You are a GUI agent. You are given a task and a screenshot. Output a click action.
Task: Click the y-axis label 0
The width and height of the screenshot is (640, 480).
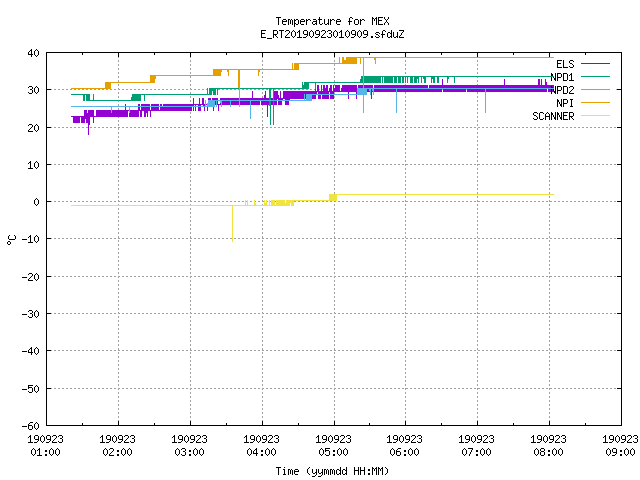[37, 202]
